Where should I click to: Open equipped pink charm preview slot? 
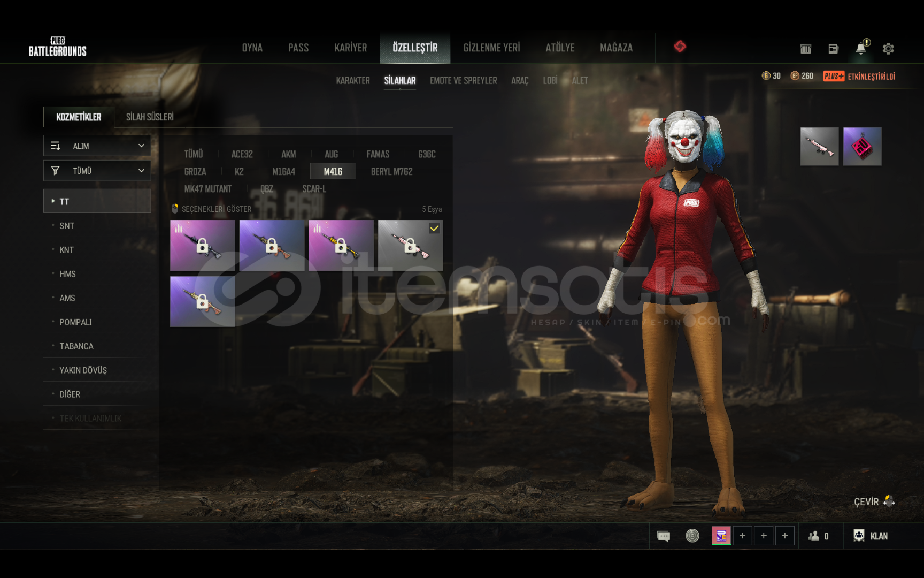[x=862, y=146]
